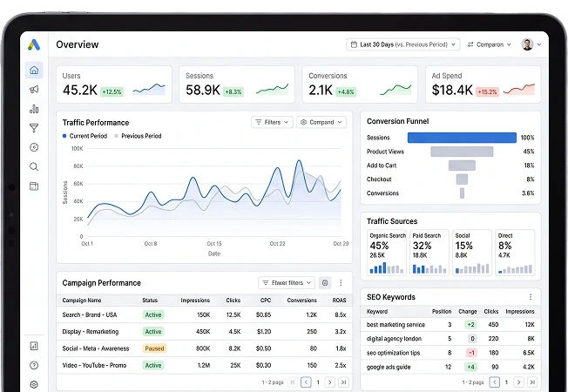This screenshot has height=392, width=568.
Task: Go to first page in Campaign Performance pager
Action: click(293, 382)
